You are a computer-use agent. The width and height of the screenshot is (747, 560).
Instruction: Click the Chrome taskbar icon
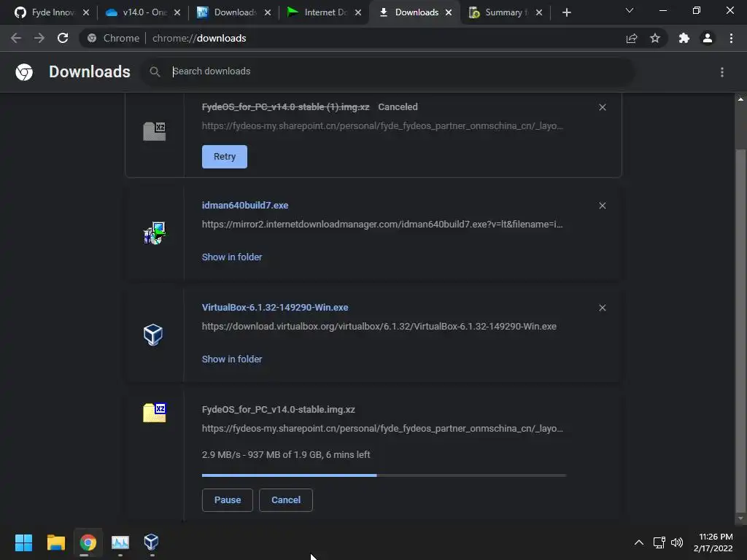click(x=88, y=542)
